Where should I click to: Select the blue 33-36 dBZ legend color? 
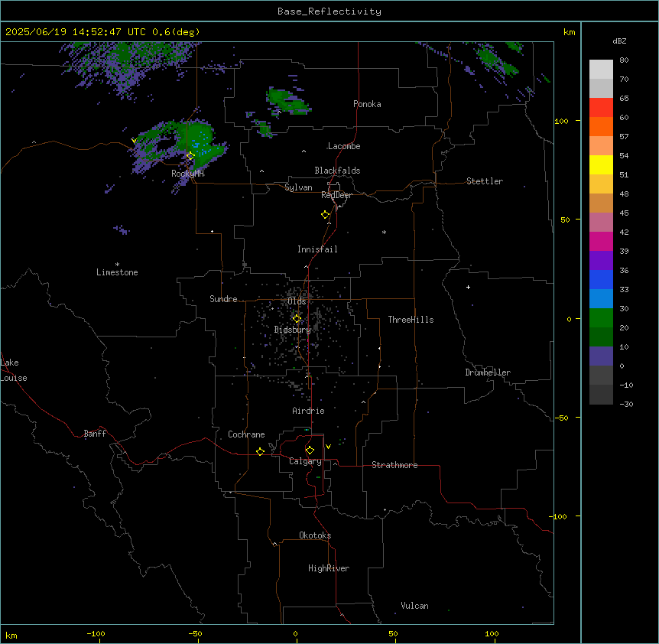point(601,279)
